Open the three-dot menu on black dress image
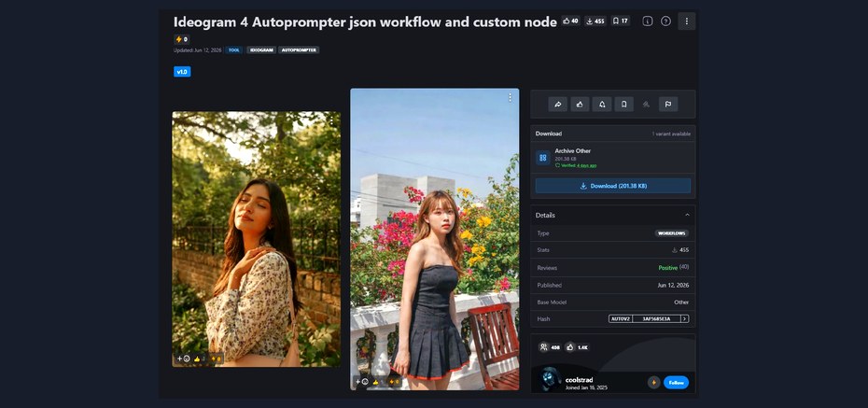 tap(510, 97)
